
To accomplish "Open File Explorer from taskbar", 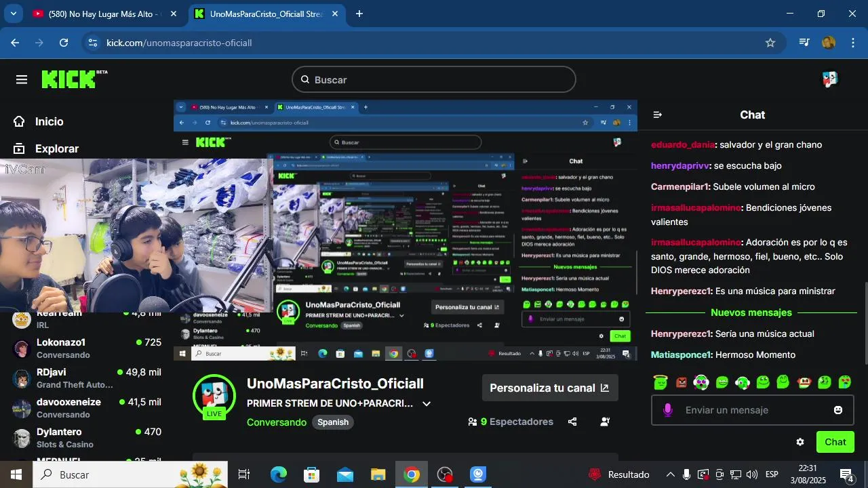I will 378,474.
